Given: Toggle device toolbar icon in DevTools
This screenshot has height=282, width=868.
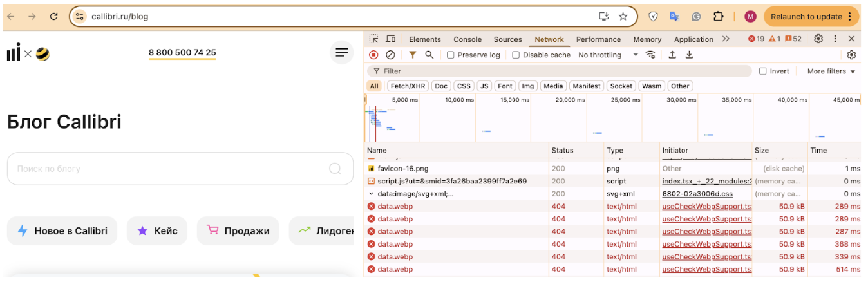Looking at the screenshot, I should point(390,39).
